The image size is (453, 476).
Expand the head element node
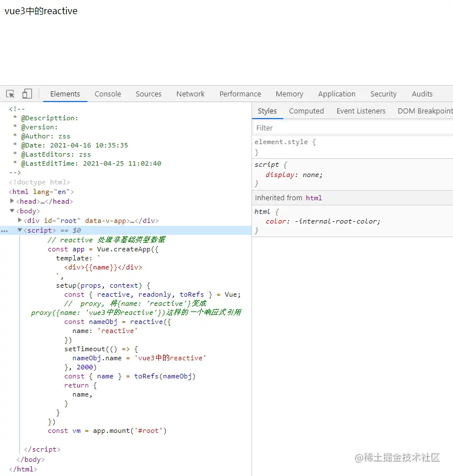[12, 201]
